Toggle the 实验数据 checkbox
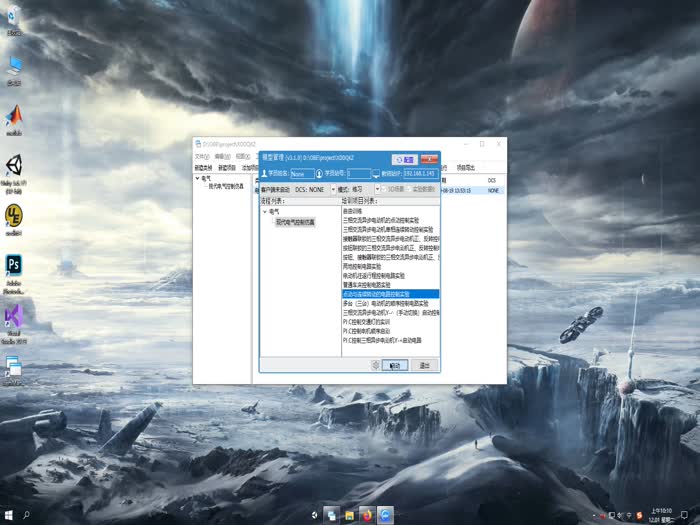Screen dimensions: 700x525 click(408, 188)
